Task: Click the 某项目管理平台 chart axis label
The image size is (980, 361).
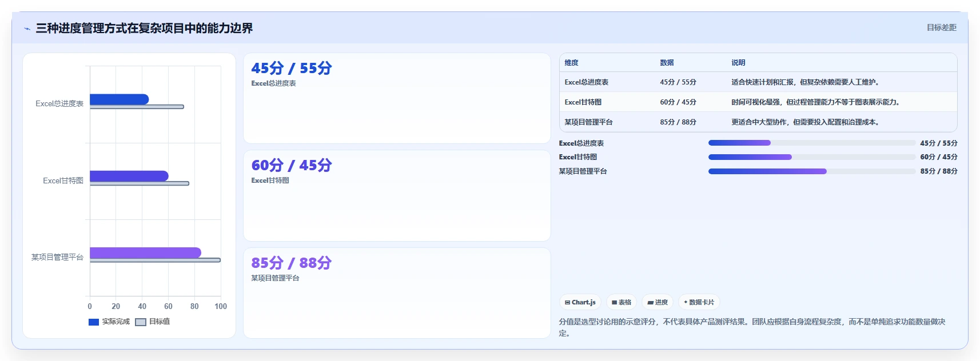Action: [x=57, y=257]
